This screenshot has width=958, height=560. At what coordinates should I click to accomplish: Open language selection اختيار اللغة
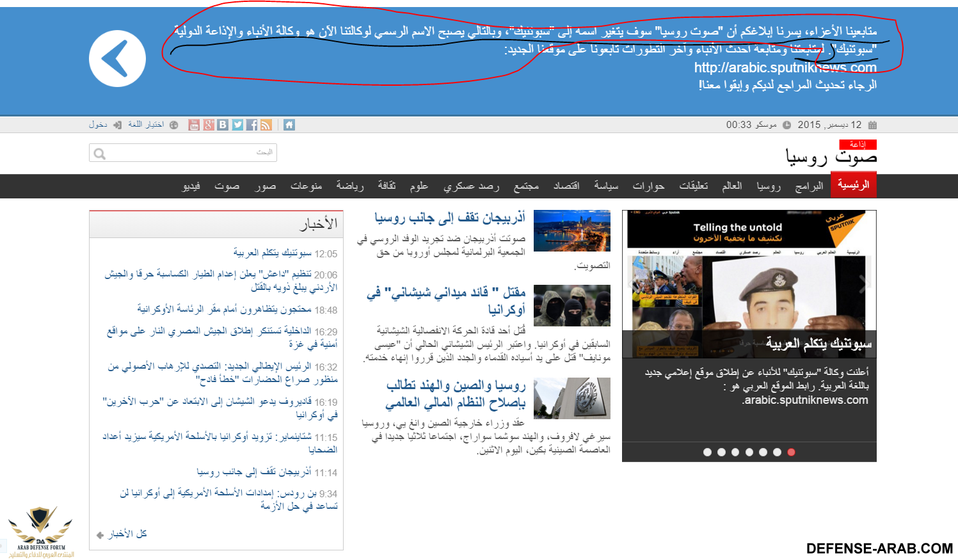pyautogui.click(x=146, y=125)
